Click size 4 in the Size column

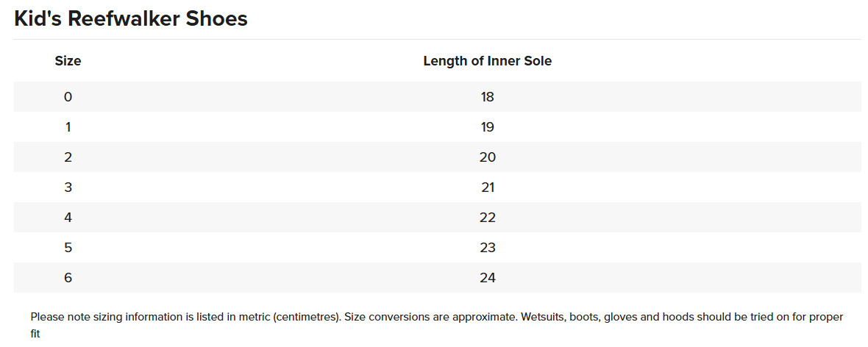[x=68, y=217]
